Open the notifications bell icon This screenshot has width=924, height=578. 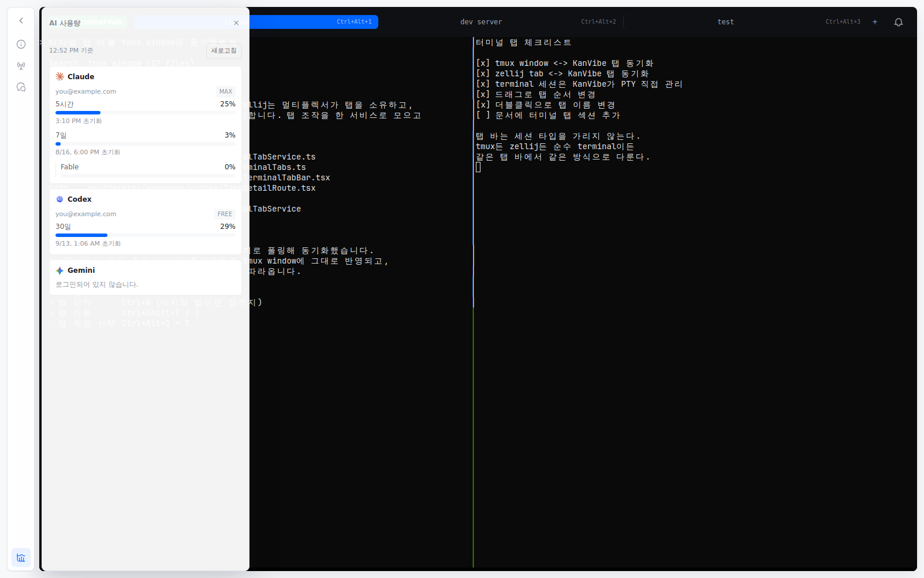(x=899, y=22)
